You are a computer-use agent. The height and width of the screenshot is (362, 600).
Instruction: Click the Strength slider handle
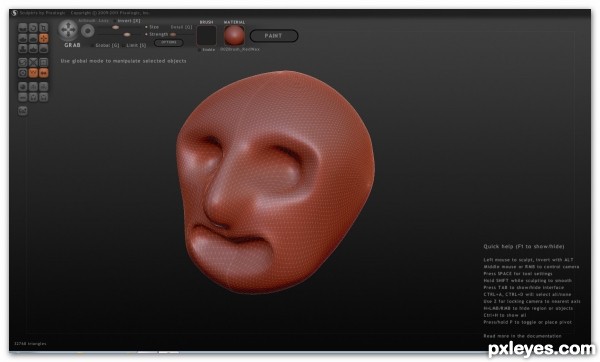[127, 34]
